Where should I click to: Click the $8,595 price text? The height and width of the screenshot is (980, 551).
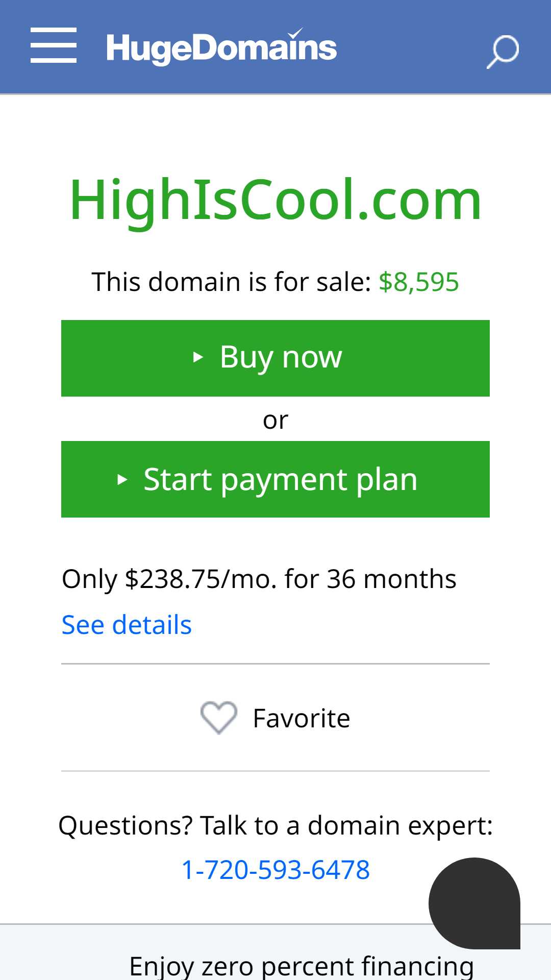419,282
